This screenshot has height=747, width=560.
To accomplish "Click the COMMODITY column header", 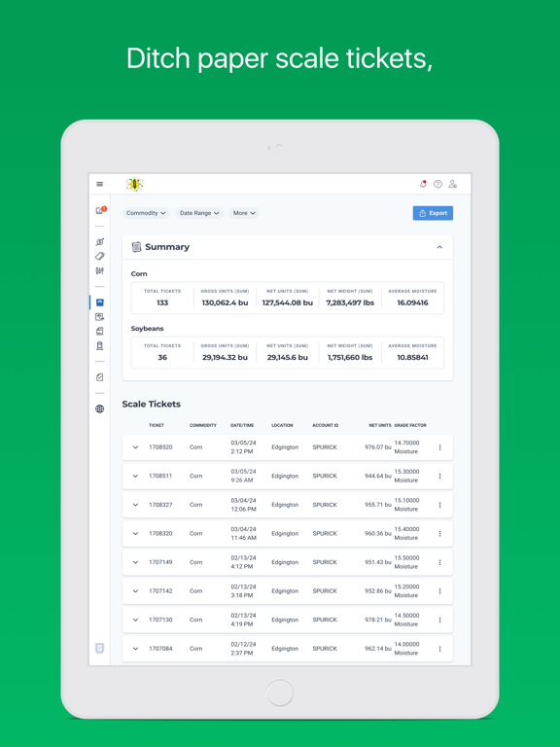I will [203, 425].
